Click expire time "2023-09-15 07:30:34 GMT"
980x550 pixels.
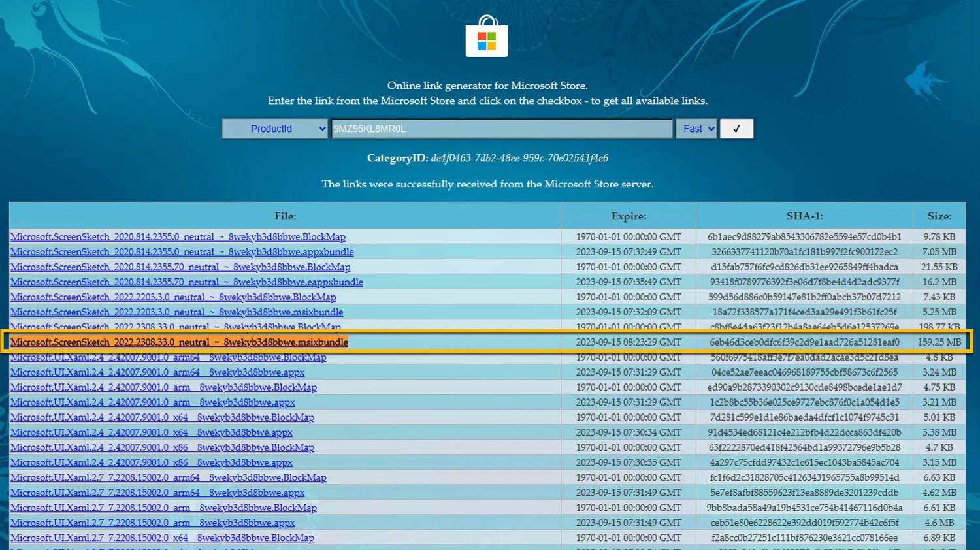coord(629,432)
